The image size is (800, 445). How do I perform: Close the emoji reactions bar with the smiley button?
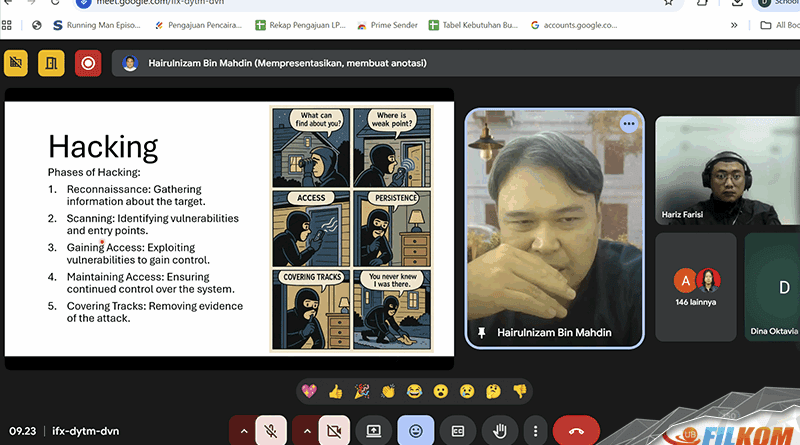(x=415, y=430)
